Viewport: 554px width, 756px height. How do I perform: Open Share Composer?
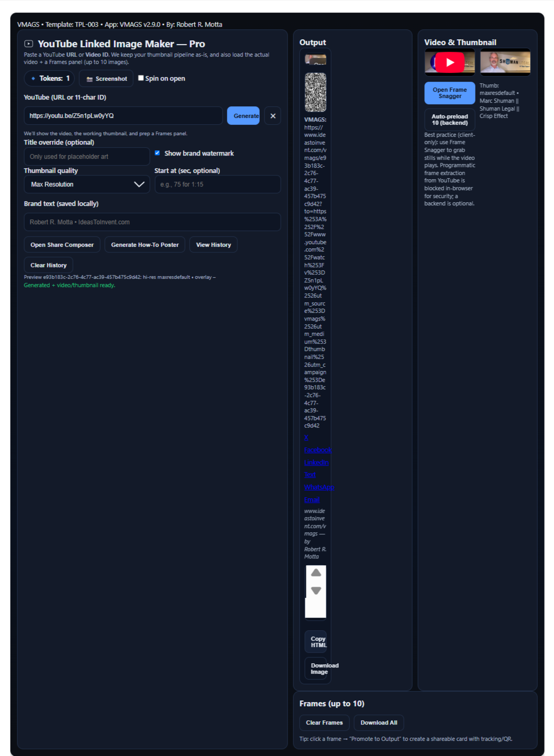click(x=62, y=245)
